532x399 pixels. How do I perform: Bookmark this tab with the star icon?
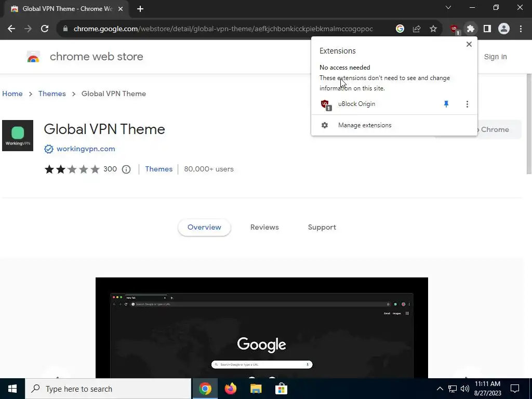click(433, 29)
